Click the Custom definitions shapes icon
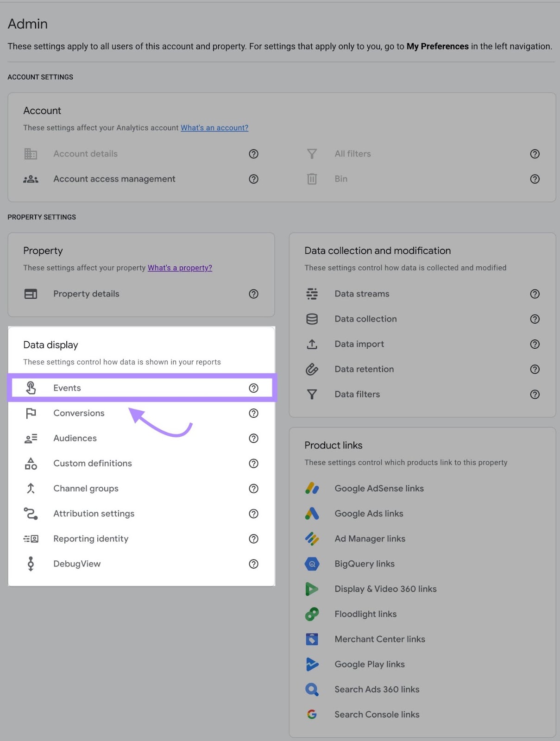Viewport: 560px width, 741px height. tap(31, 463)
